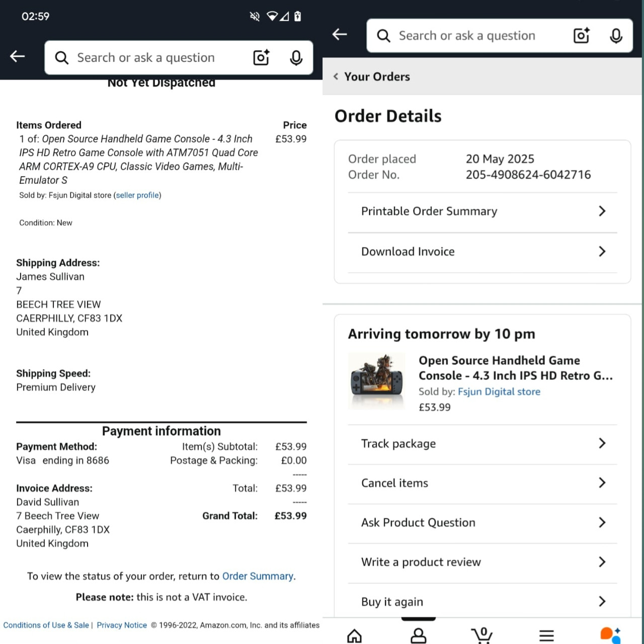Tap microphone icon in right search bar
Viewport: 644px width, 644px height.
pos(616,36)
